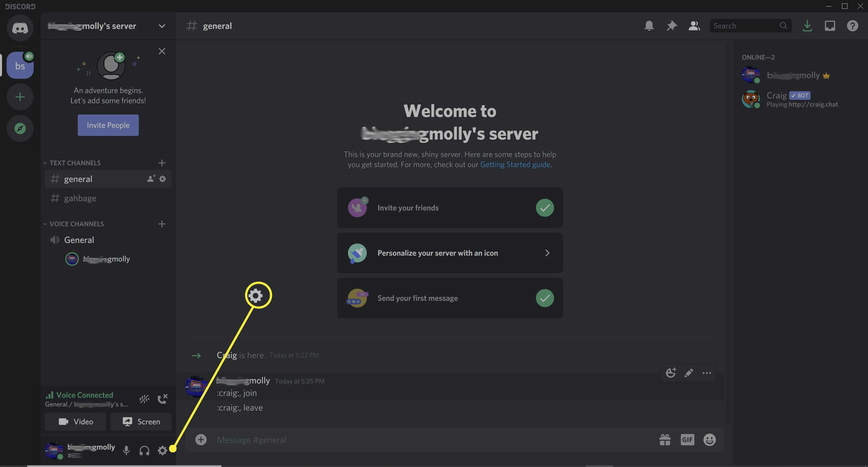The height and width of the screenshot is (467, 868).
Task: Toggle the member list panel
Action: [694, 26]
